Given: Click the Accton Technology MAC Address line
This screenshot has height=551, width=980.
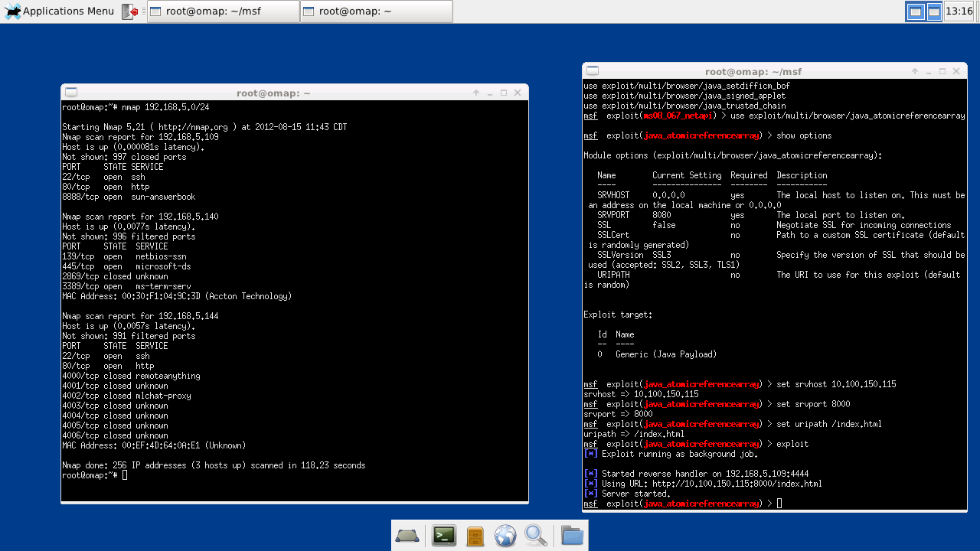Looking at the screenshot, I should pyautogui.click(x=177, y=296).
